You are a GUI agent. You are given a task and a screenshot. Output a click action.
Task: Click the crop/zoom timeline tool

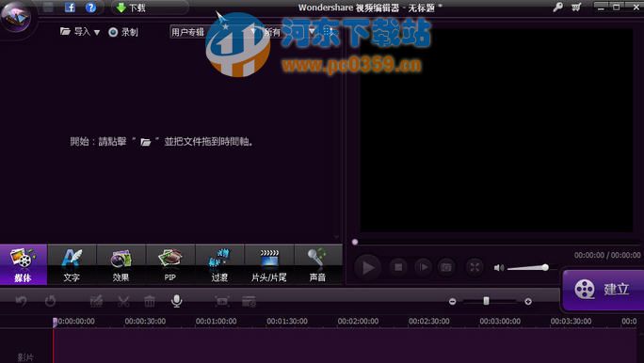point(222,302)
